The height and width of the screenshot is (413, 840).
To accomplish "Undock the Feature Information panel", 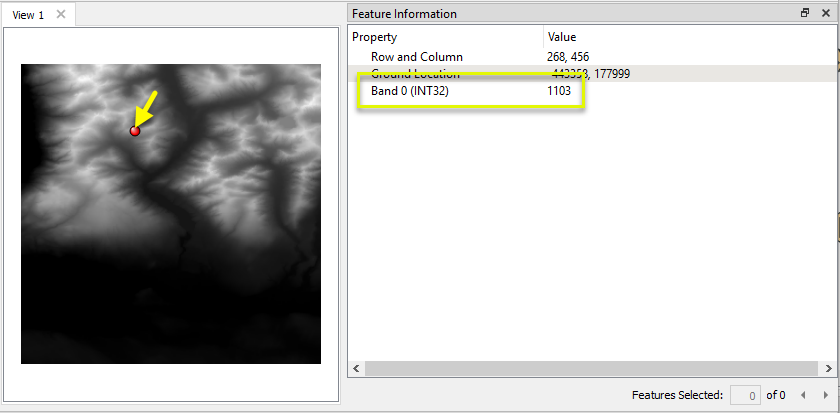I will pyautogui.click(x=805, y=13).
